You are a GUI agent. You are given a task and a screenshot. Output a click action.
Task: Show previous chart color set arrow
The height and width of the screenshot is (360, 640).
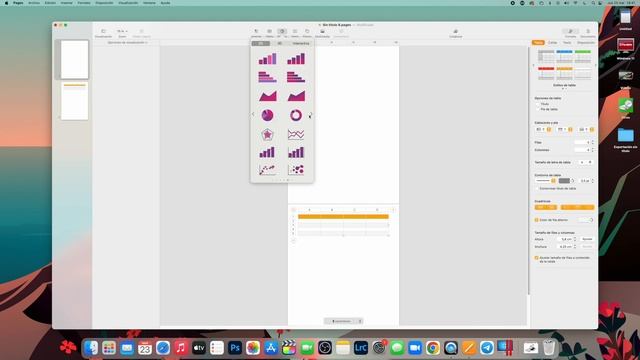(253, 115)
